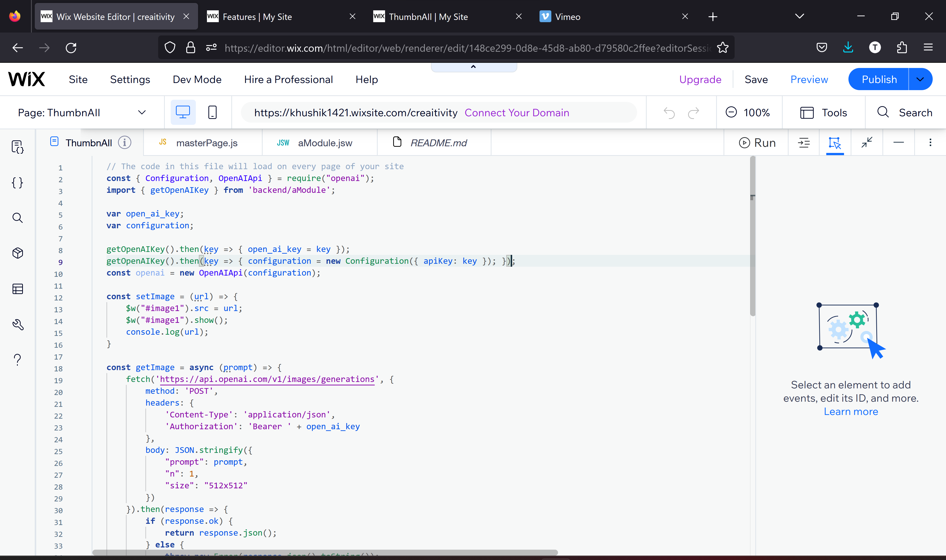Open the developer tools wrench icon
This screenshot has width=946, height=560.
pyautogui.click(x=17, y=325)
